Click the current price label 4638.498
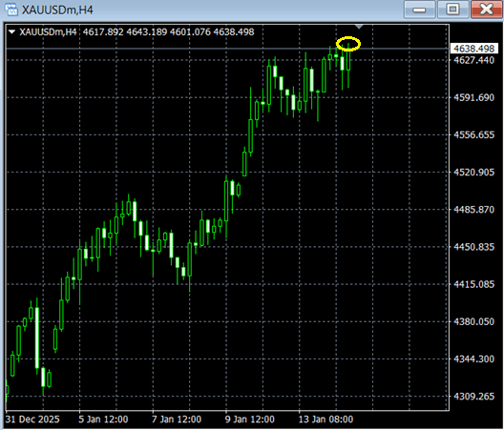The width and height of the screenshot is (504, 430). [x=474, y=49]
